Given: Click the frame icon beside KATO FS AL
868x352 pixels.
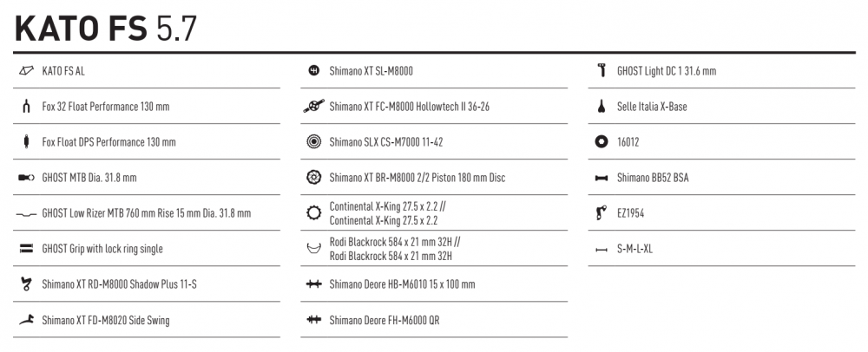Looking at the screenshot, I should pyautogui.click(x=26, y=71).
